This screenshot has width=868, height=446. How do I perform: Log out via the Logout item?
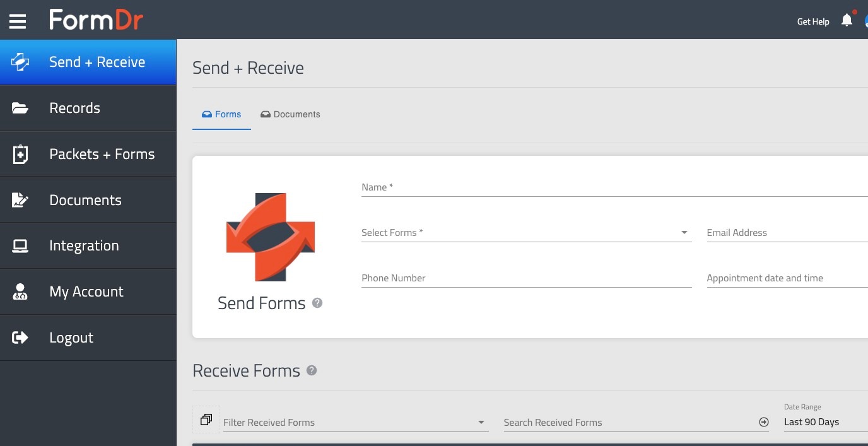pyautogui.click(x=88, y=337)
